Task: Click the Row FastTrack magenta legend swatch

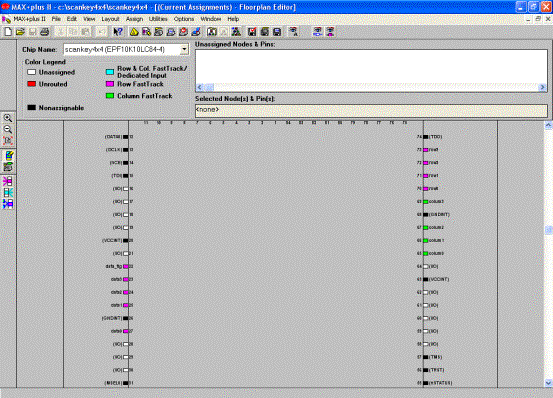Action: click(x=110, y=84)
